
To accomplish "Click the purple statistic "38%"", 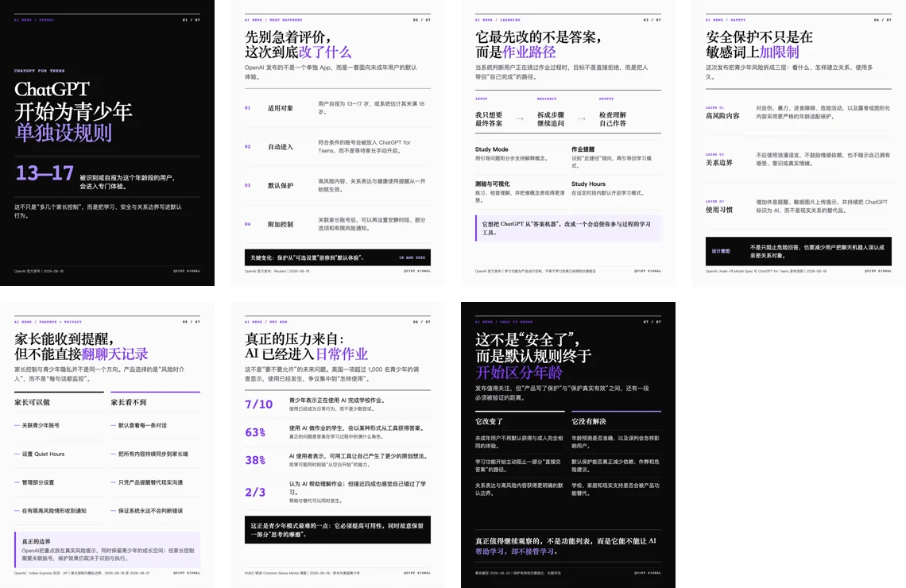I will click(x=255, y=460).
